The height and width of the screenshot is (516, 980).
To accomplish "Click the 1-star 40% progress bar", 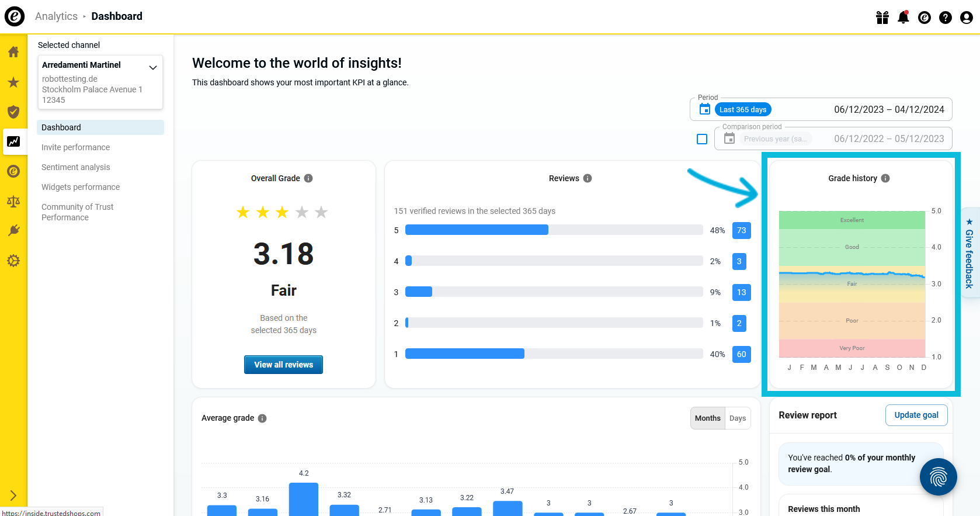I will click(x=554, y=354).
